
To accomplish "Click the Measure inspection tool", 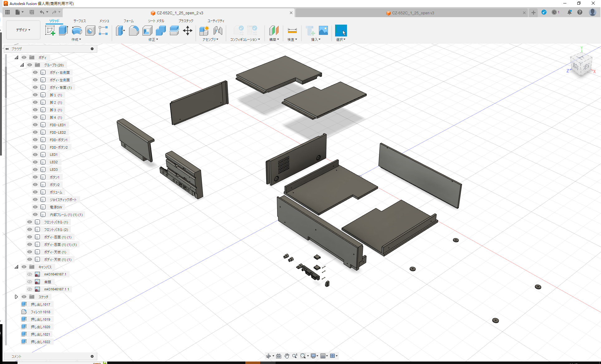I will (292, 30).
